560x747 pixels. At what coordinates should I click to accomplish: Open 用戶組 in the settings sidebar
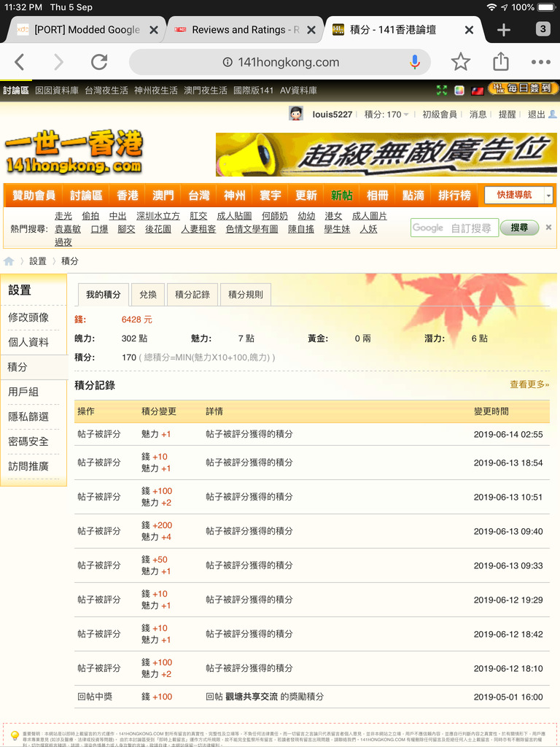[23, 392]
